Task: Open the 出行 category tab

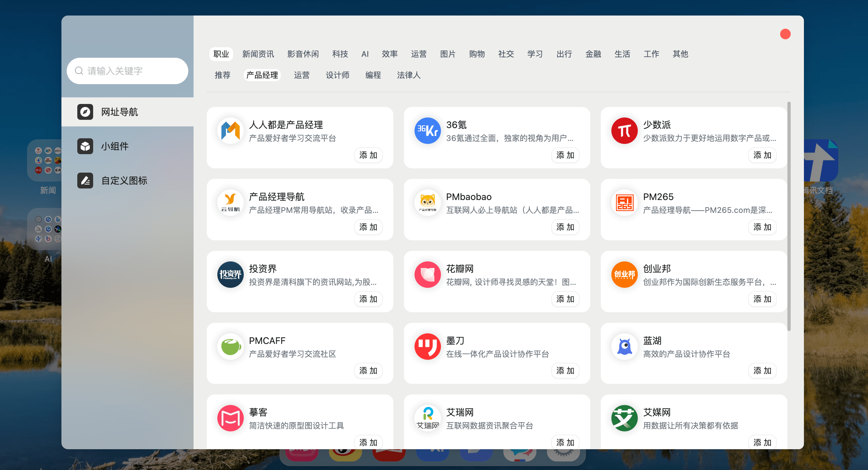Action: (564, 54)
